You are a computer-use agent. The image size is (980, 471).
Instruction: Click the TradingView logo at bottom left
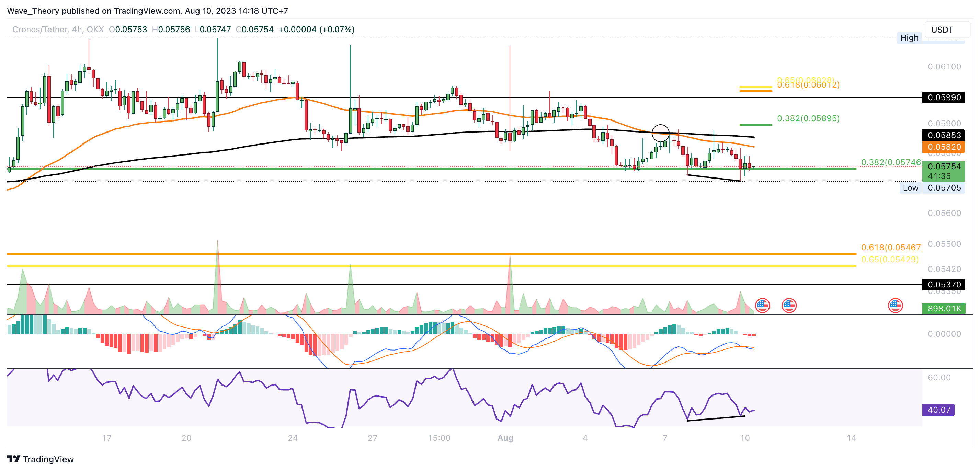pos(40,459)
